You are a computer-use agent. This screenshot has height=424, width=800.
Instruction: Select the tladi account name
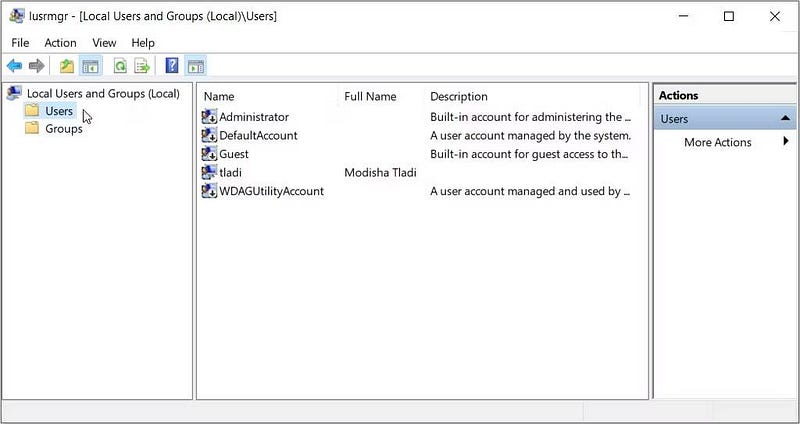[230, 172]
